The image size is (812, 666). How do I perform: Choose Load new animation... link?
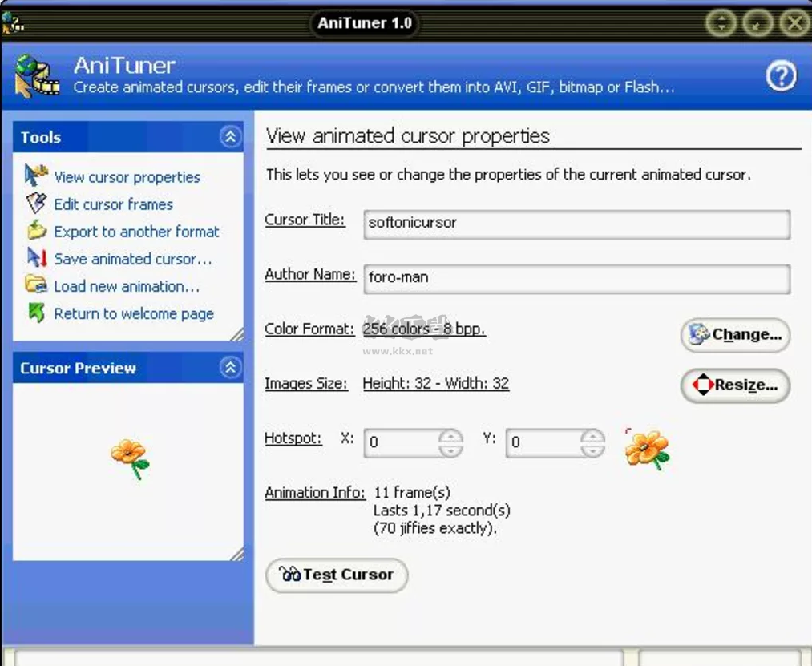127,286
